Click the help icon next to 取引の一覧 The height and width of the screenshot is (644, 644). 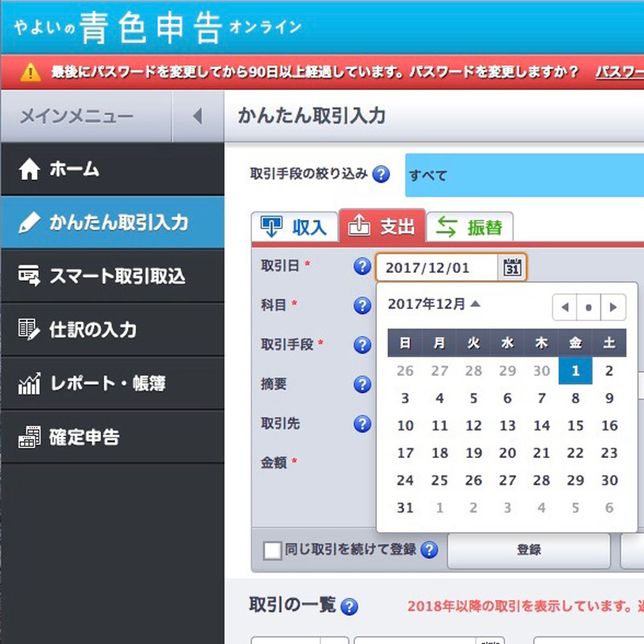tap(349, 608)
